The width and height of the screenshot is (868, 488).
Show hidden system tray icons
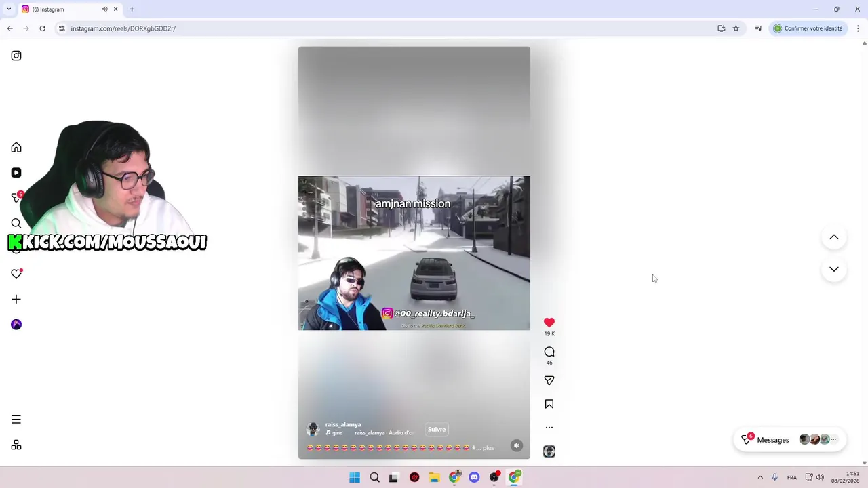[760, 478]
